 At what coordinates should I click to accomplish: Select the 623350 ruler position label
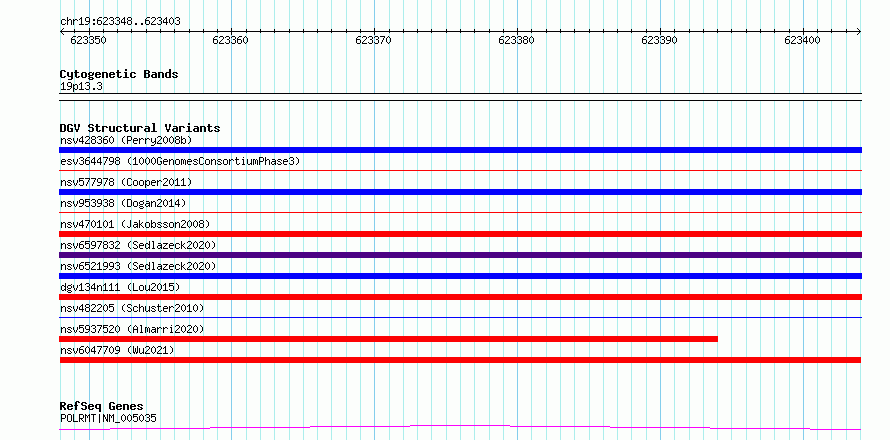88,40
